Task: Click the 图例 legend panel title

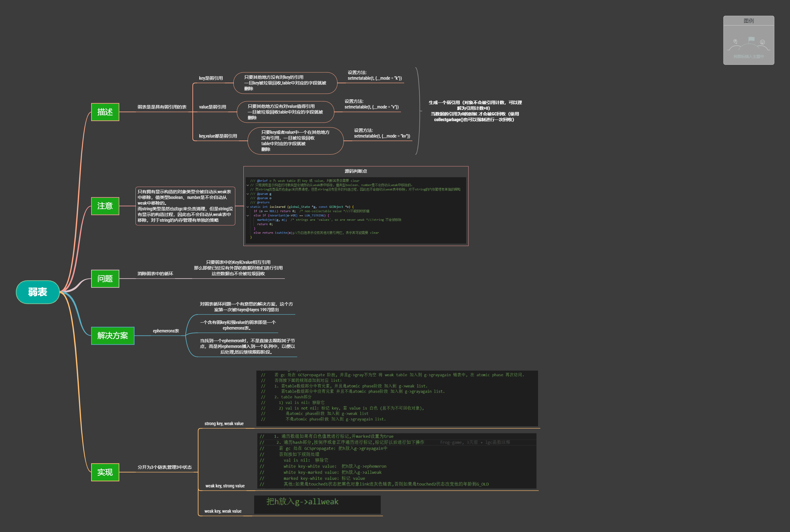Action: coord(749,21)
